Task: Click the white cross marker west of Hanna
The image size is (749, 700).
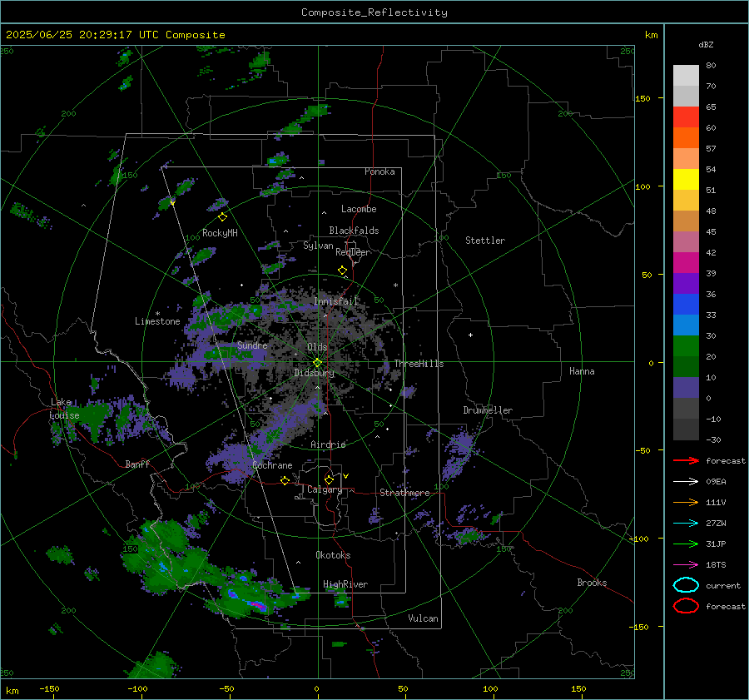Action: [470, 335]
